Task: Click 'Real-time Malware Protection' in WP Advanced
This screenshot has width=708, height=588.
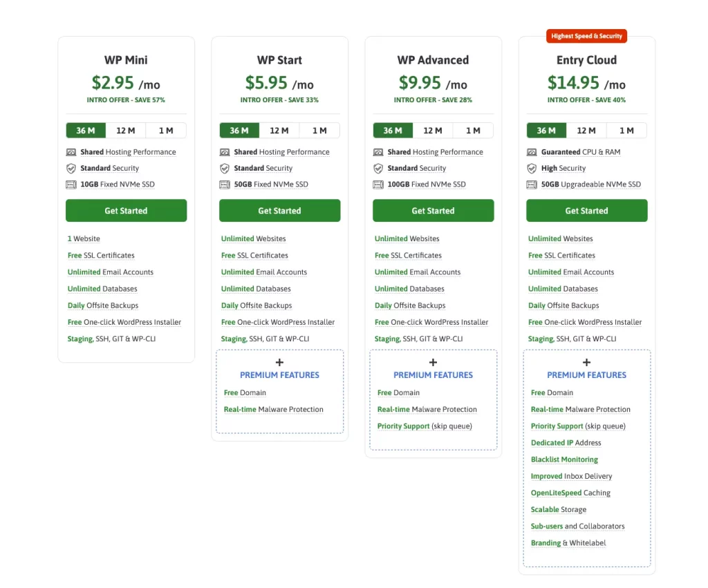Action: pos(427,409)
